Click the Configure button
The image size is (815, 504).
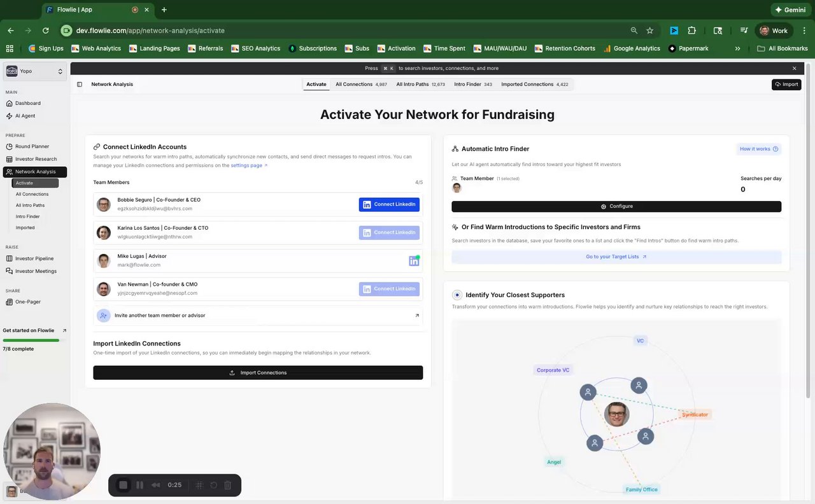coord(616,206)
